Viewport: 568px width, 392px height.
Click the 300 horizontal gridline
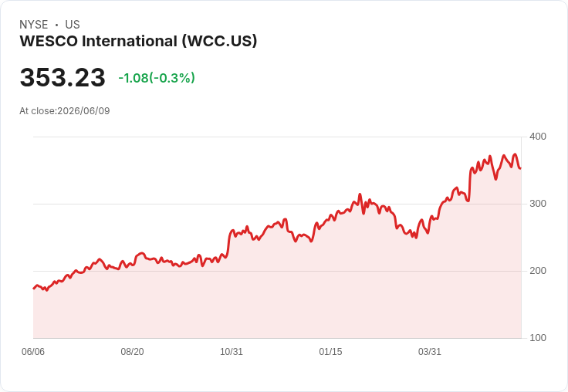(277, 204)
